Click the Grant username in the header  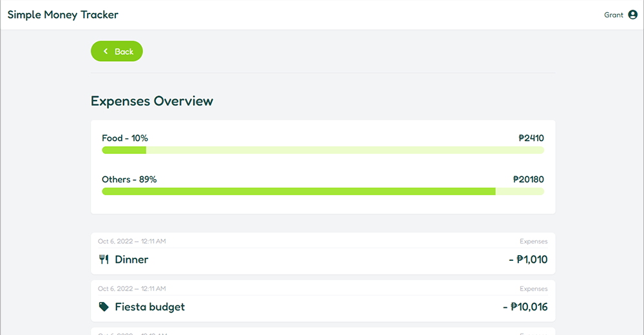point(613,15)
